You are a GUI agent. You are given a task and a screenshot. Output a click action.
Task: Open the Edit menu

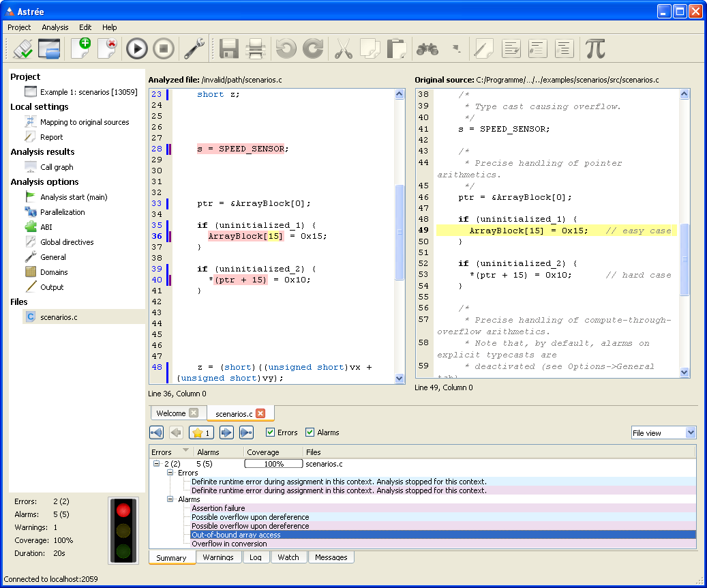pyautogui.click(x=85, y=27)
